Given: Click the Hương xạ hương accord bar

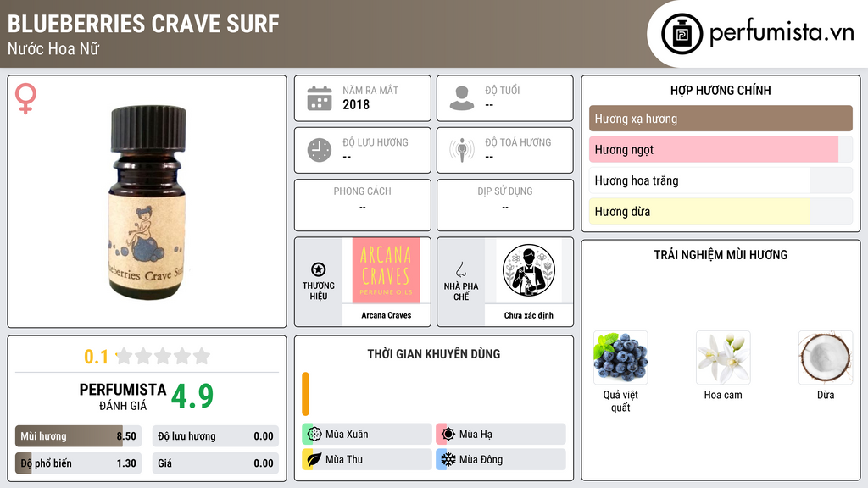Looking at the screenshot, I should [721, 119].
